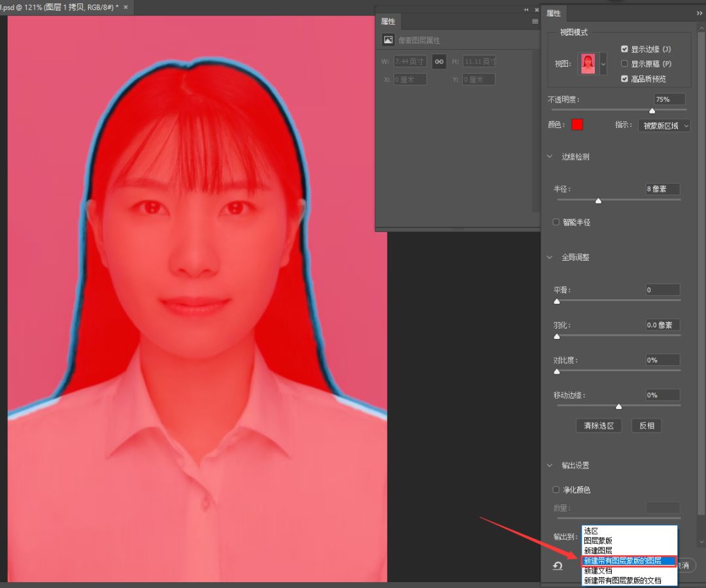This screenshot has height=588, width=706.
Task: Enable the 显示原稿 (P) checkbox
Action: [x=624, y=64]
